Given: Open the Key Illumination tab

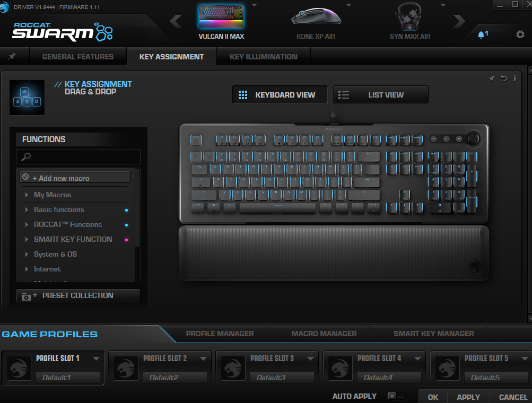Looking at the screenshot, I should click(x=263, y=57).
